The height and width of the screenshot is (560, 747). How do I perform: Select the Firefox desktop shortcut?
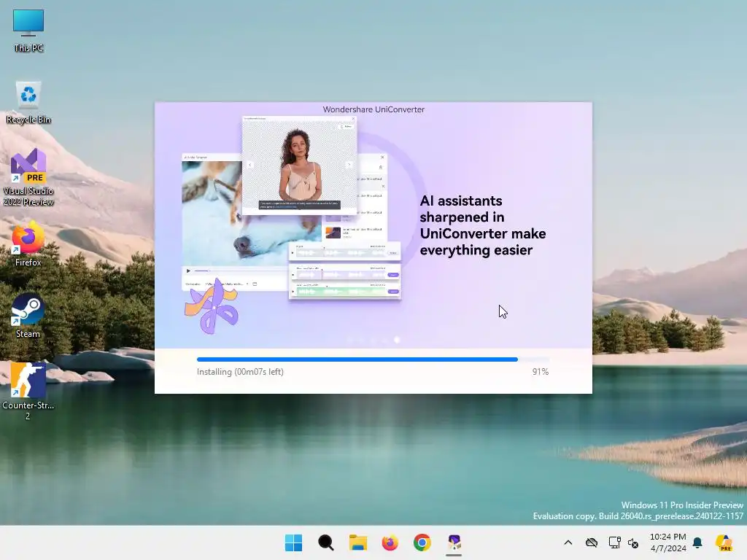point(28,245)
